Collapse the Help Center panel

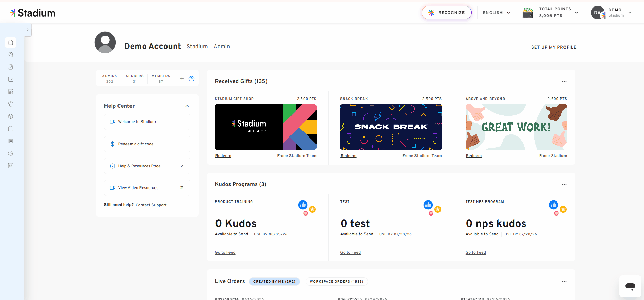(x=187, y=106)
